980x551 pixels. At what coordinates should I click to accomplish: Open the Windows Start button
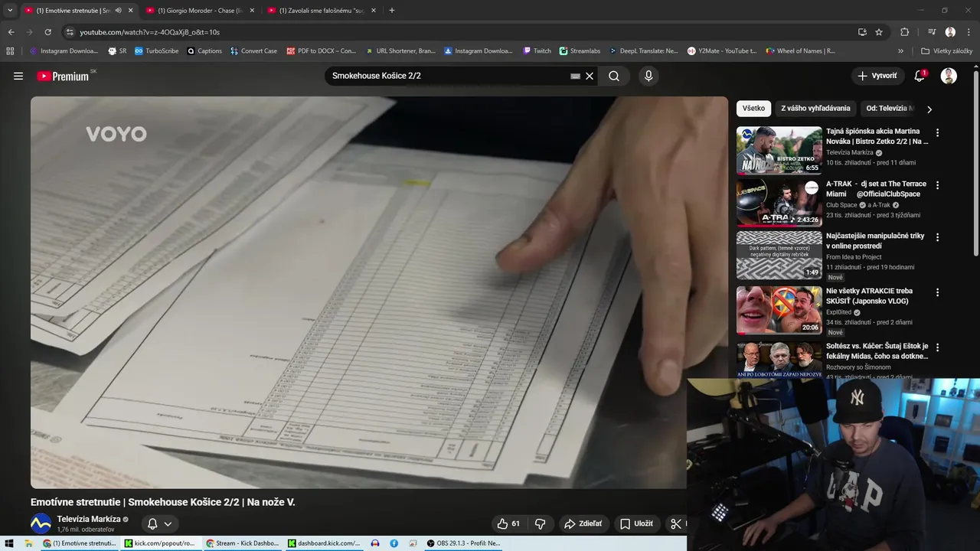[9, 543]
